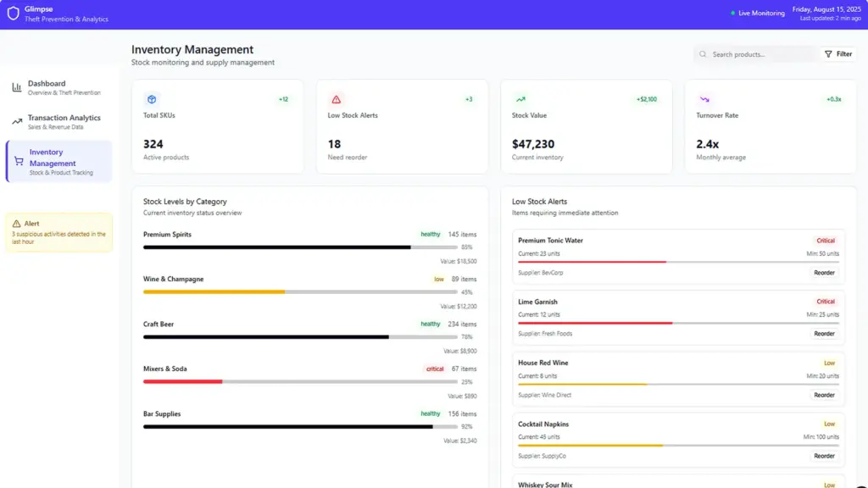
Task: Open the Filter options
Action: (x=837, y=54)
